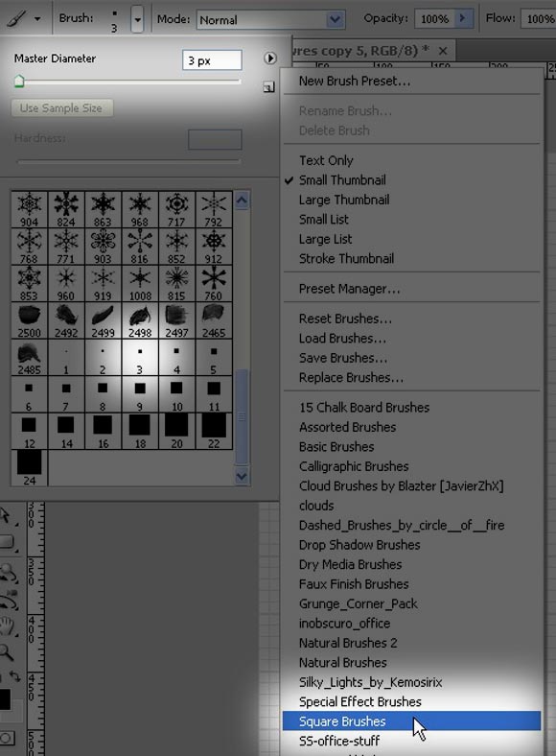The height and width of the screenshot is (756, 556).
Task: Open the brush panel flyout menu arrow
Action: [269, 59]
